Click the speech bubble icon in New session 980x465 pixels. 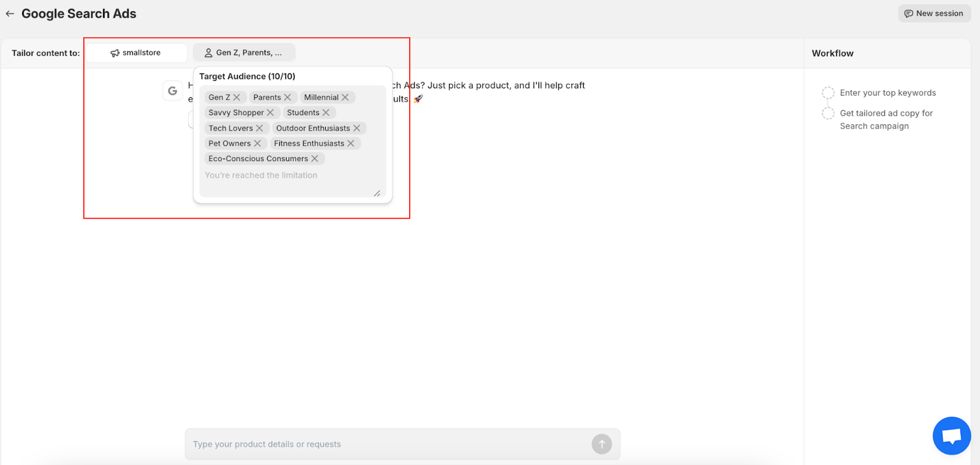point(908,13)
